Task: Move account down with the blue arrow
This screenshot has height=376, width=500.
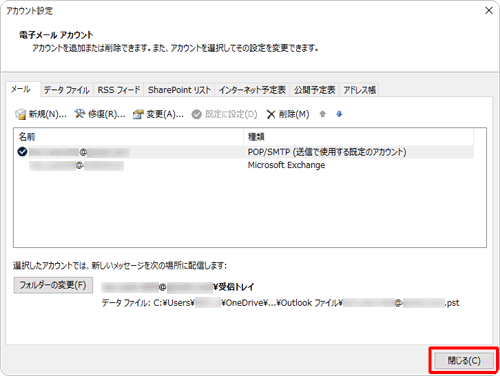Action: coord(339,114)
